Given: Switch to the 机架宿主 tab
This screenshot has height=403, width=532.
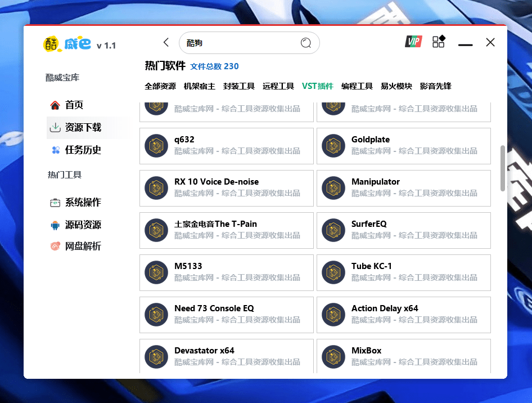Looking at the screenshot, I should pyautogui.click(x=200, y=86).
